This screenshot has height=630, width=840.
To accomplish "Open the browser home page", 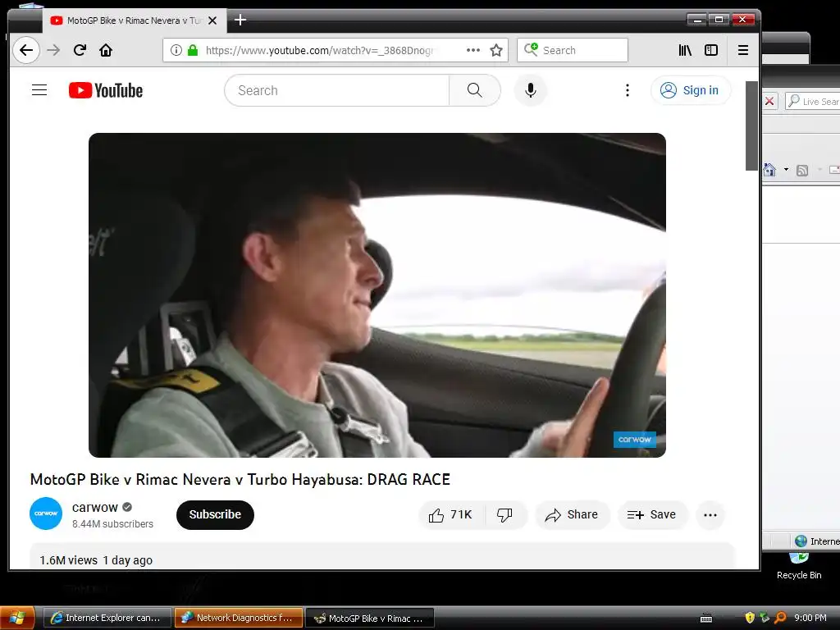I will (106, 50).
